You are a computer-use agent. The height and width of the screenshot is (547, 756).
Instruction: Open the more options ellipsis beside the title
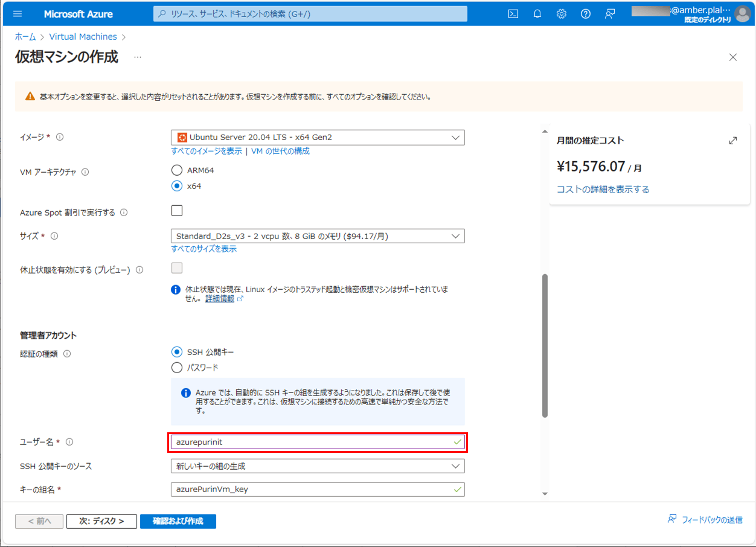point(138,57)
